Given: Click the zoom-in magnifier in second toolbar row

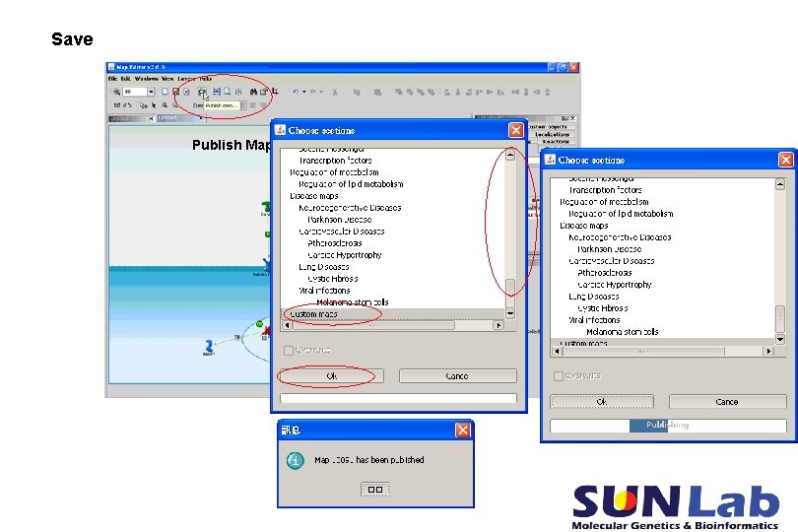Looking at the screenshot, I should pyautogui.click(x=165, y=105).
